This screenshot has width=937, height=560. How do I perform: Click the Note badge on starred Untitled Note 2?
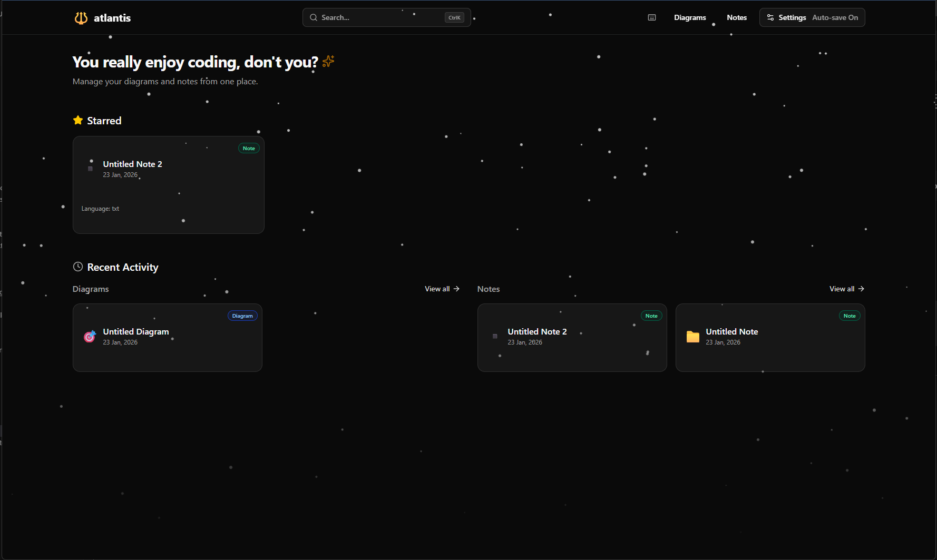coord(249,148)
